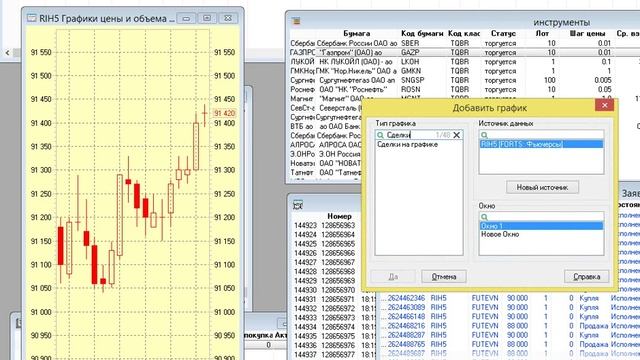Click search icon in chart type field

click(380, 135)
